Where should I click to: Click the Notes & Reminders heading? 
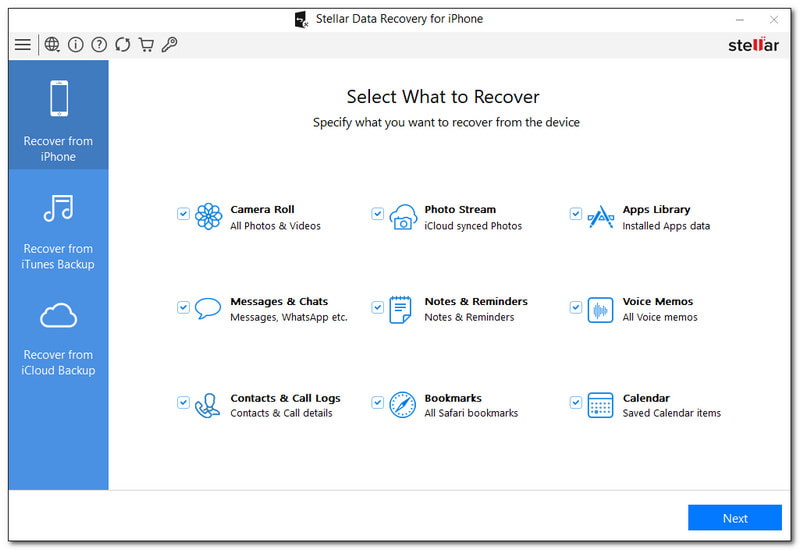click(476, 302)
